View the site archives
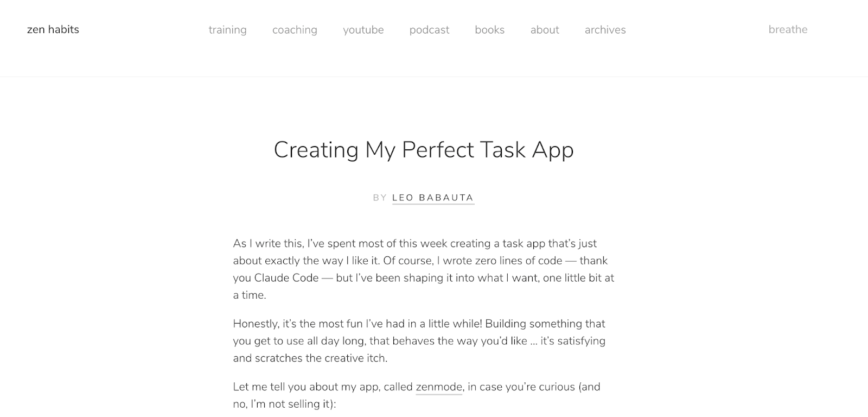This screenshot has height=417, width=868. [605, 30]
